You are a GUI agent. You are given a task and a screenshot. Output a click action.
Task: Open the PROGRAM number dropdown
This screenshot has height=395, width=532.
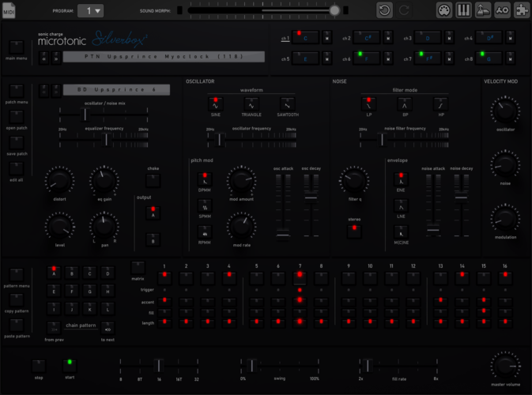[x=90, y=11]
